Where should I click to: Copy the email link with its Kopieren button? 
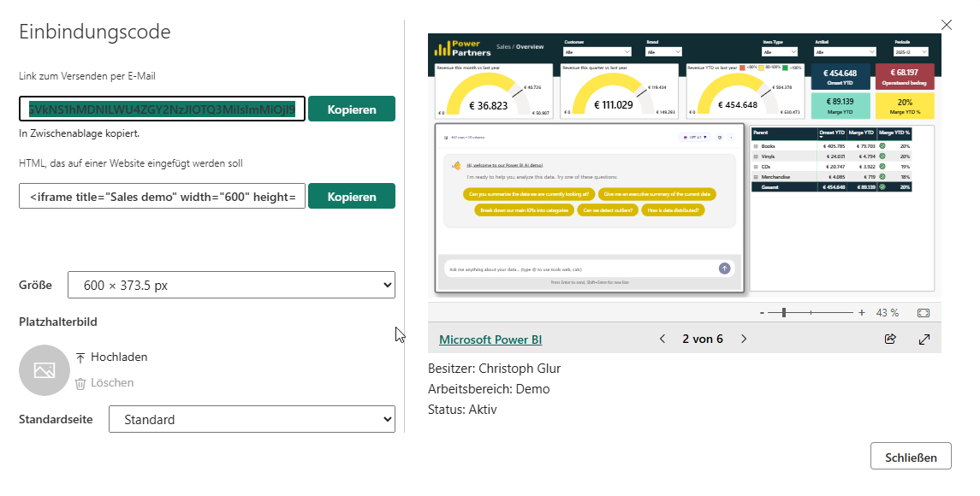pyautogui.click(x=351, y=109)
